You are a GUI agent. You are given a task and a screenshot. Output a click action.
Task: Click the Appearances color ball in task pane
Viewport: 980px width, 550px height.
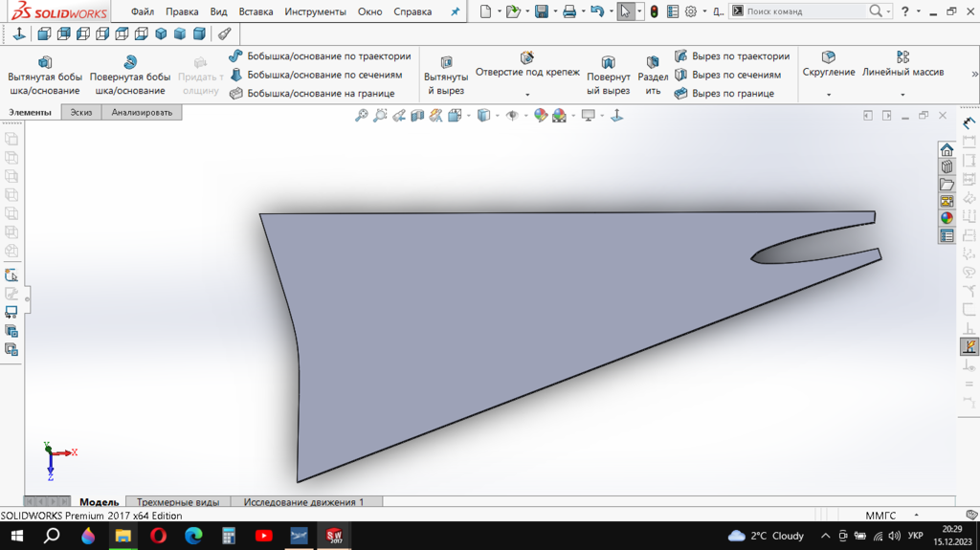pyautogui.click(x=947, y=218)
